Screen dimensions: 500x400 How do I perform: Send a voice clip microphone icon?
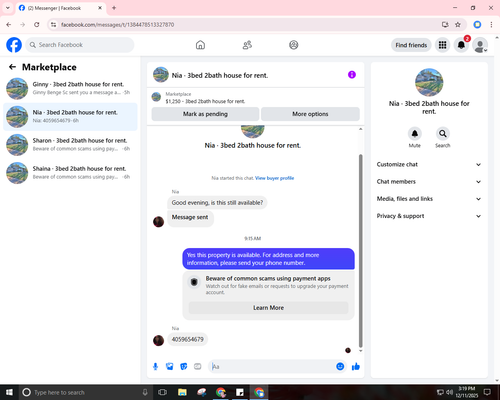(x=155, y=367)
